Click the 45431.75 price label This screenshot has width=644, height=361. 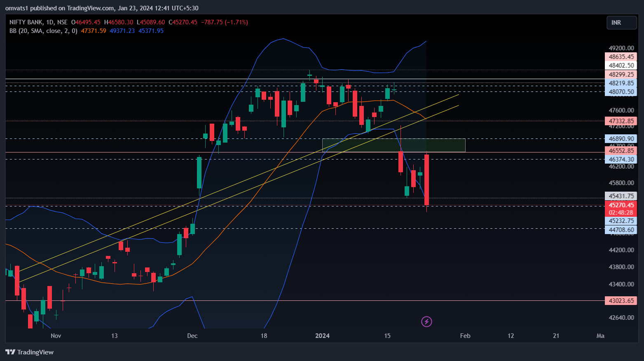pyautogui.click(x=621, y=196)
